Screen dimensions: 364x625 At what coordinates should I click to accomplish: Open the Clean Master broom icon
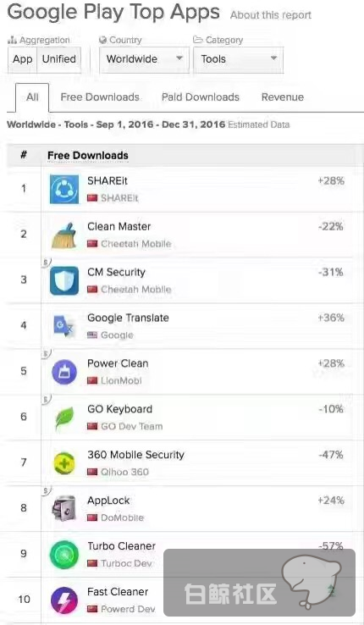pyautogui.click(x=64, y=235)
